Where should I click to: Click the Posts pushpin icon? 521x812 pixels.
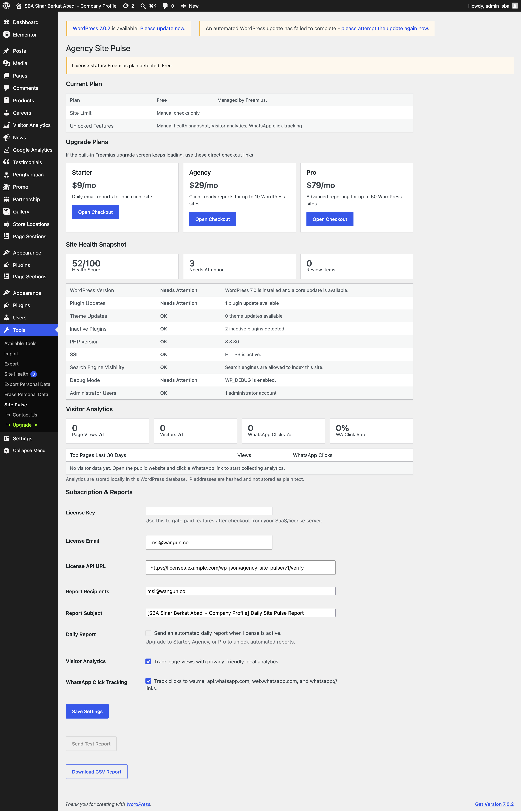[x=7, y=51]
